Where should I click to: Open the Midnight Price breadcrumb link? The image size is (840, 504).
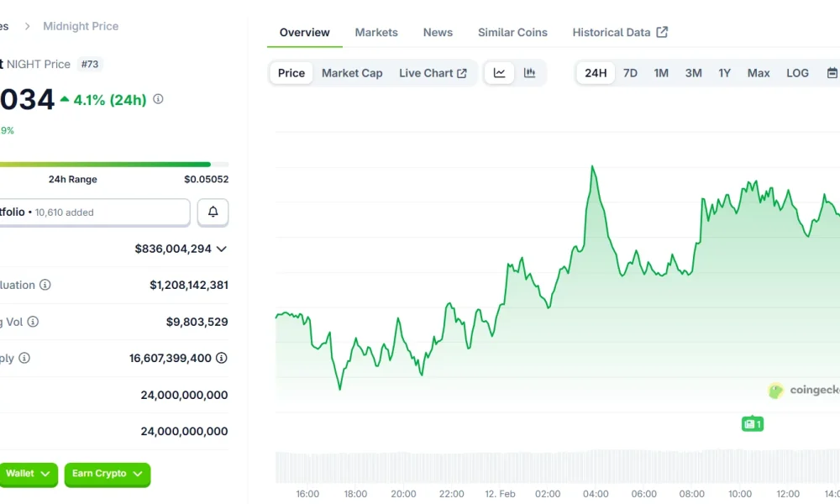click(80, 26)
